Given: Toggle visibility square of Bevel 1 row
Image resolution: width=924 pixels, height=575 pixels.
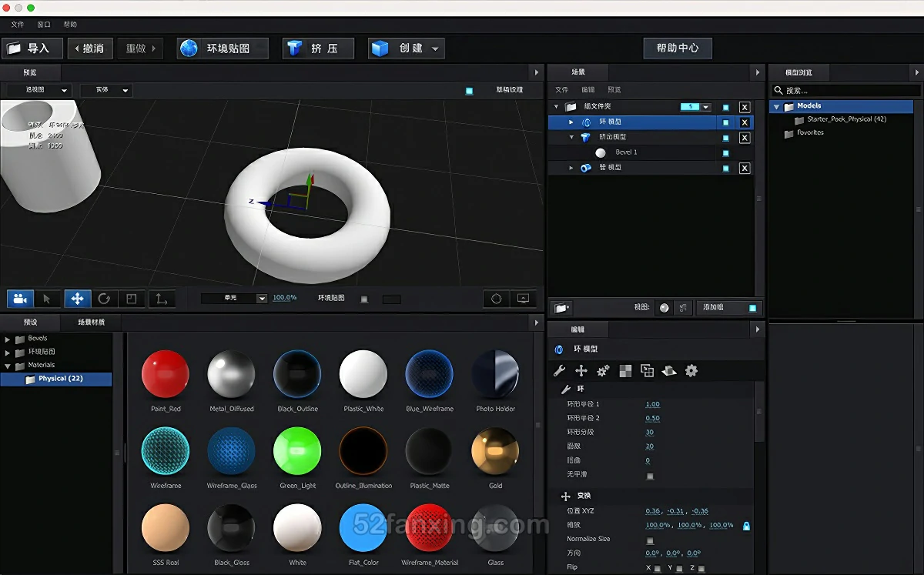Looking at the screenshot, I should [x=725, y=153].
